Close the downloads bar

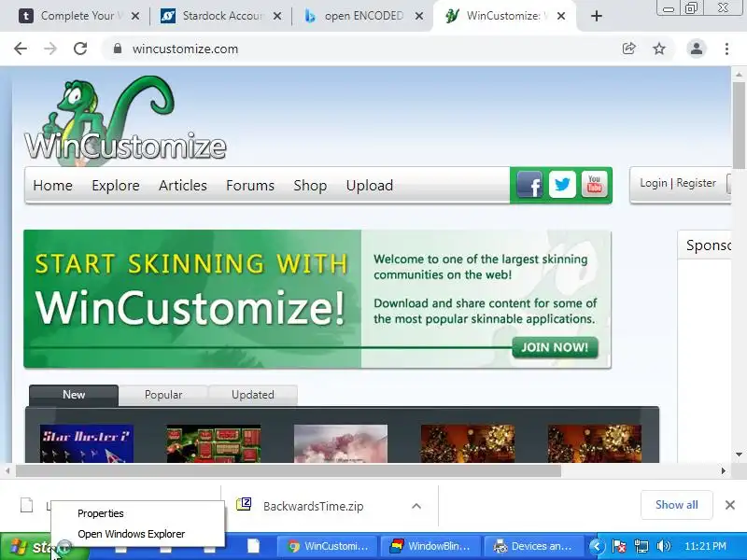(730, 505)
